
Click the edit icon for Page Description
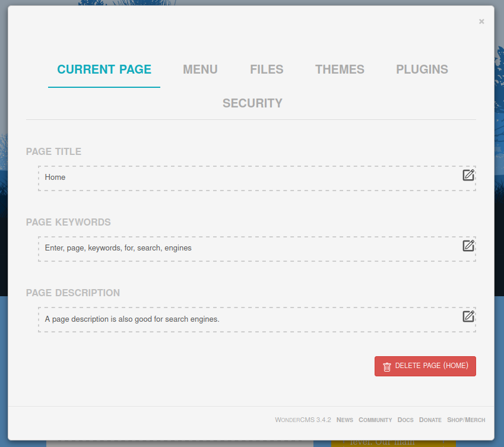[x=468, y=316]
